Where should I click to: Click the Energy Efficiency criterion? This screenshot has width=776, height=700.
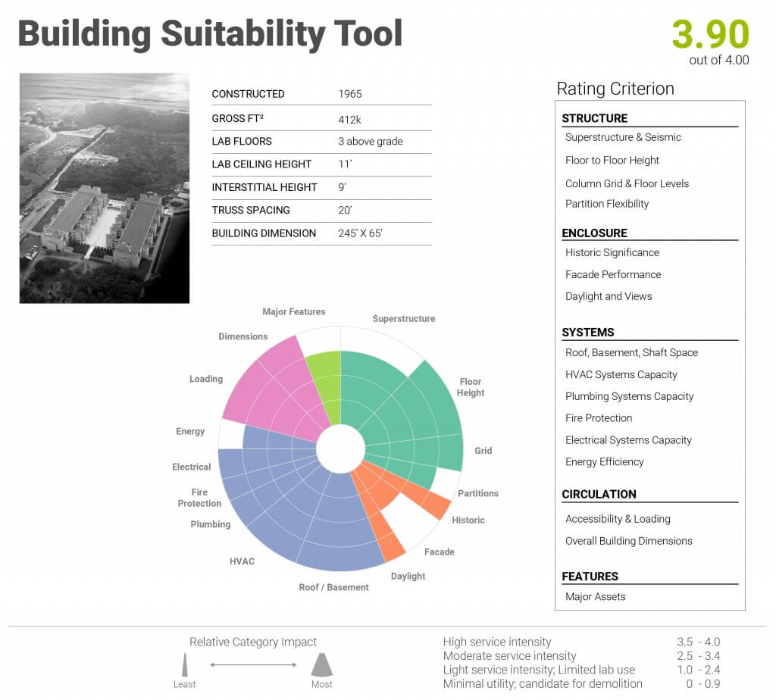[x=605, y=461]
